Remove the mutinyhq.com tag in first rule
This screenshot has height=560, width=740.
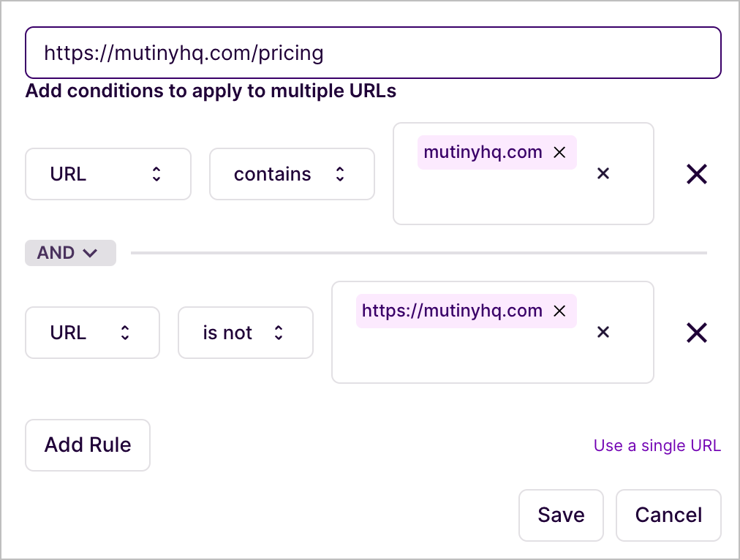click(x=559, y=152)
